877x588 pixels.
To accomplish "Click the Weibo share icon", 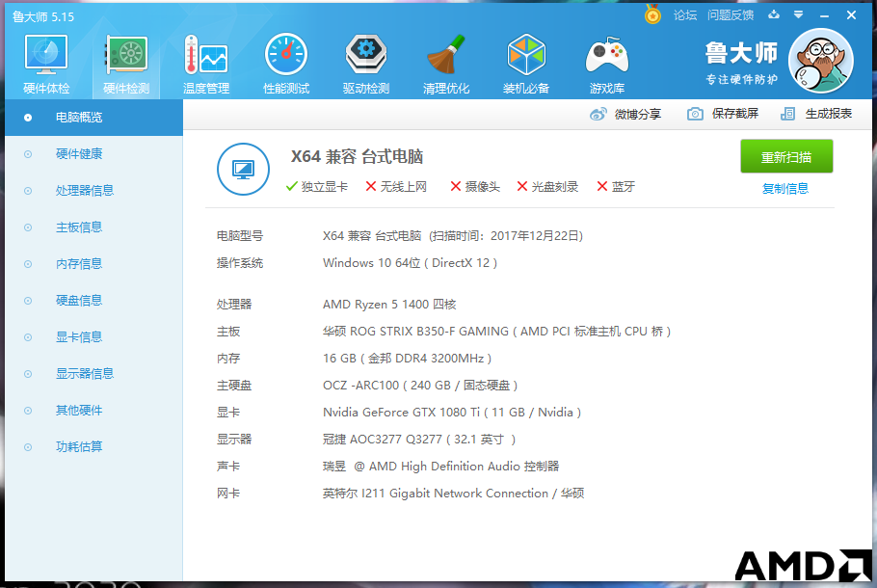I will pyautogui.click(x=598, y=114).
